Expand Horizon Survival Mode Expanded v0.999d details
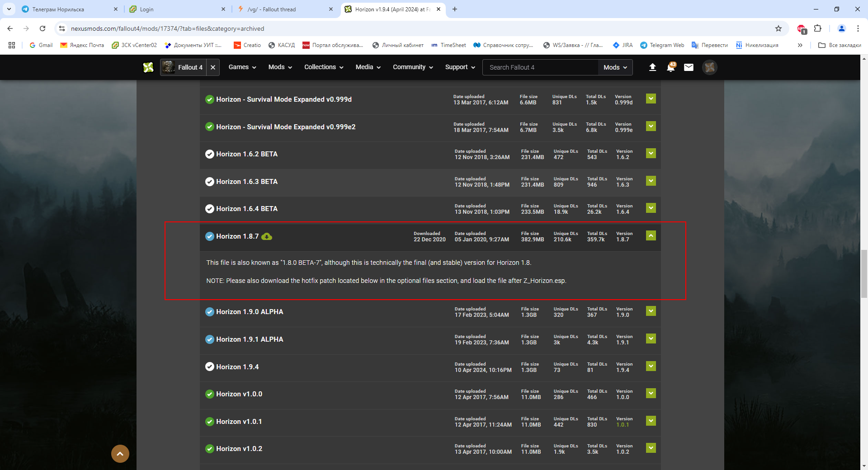 (651, 99)
